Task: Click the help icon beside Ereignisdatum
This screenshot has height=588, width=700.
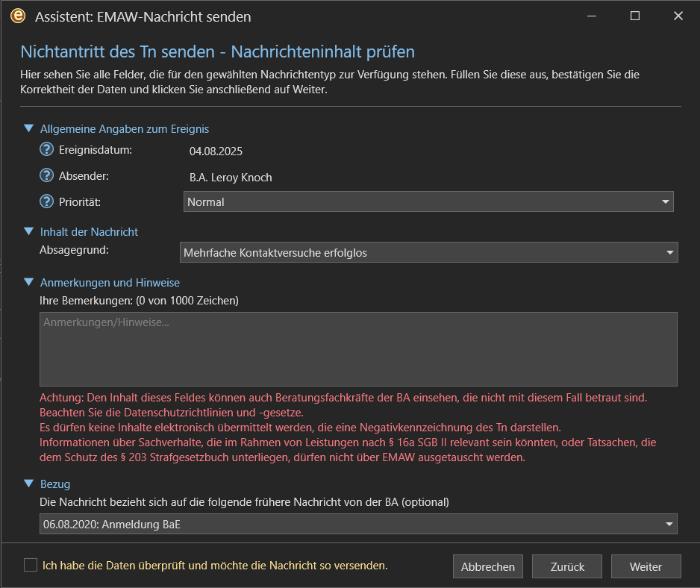Action: coord(46,149)
